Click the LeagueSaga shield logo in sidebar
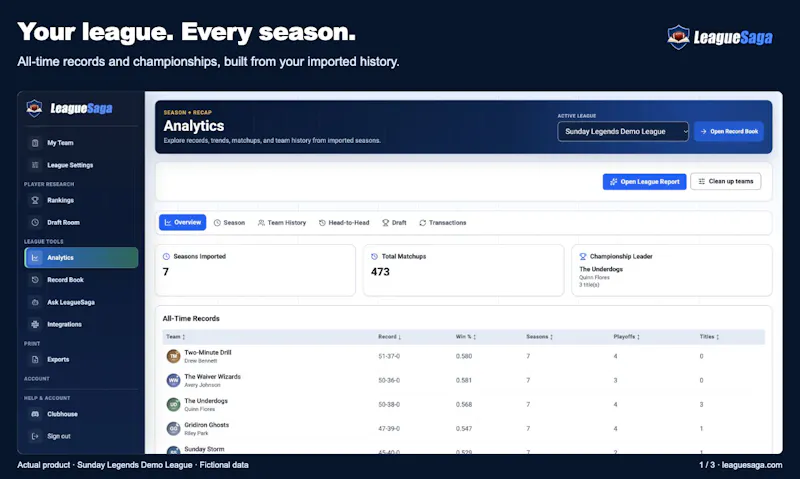Image resolution: width=800 pixels, height=479 pixels. click(x=34, y=108)
